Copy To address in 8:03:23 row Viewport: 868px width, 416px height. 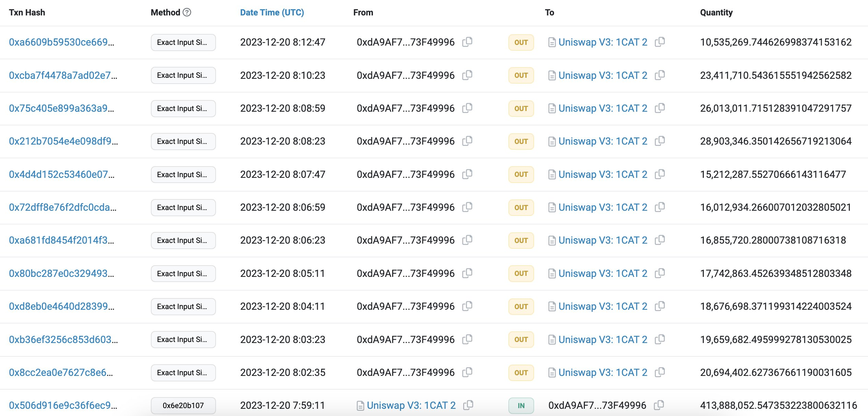click(x=660, y=339)
